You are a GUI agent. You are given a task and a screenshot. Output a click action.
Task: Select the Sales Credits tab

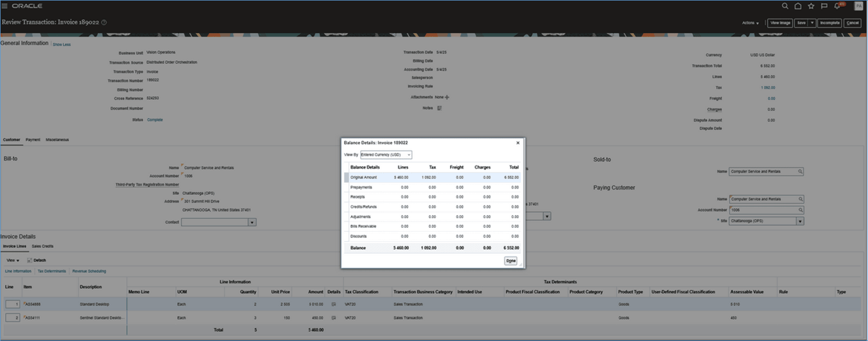point(43,246)
